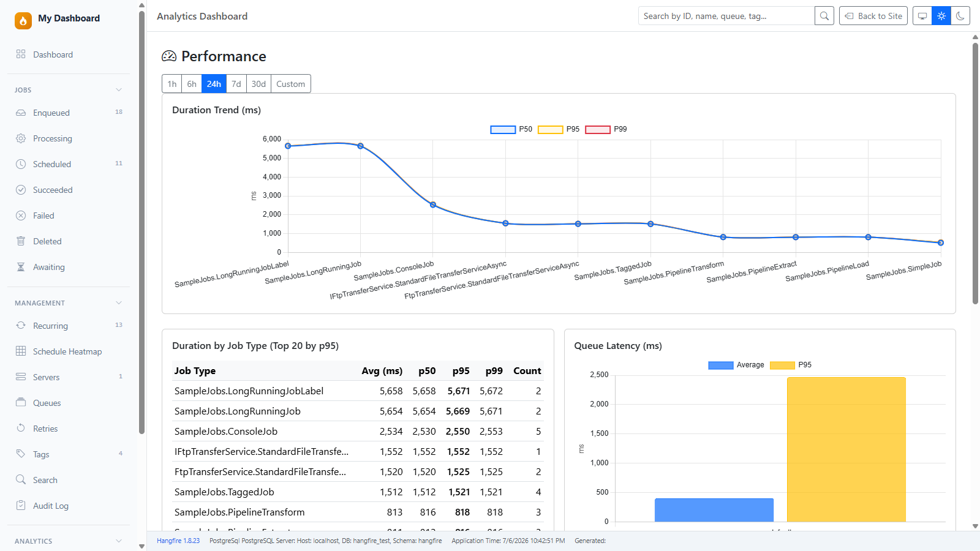Image resolution: width=980 pixels, height=551 pixels.
Task: Click the p95 column header
Action: [461, 371]
